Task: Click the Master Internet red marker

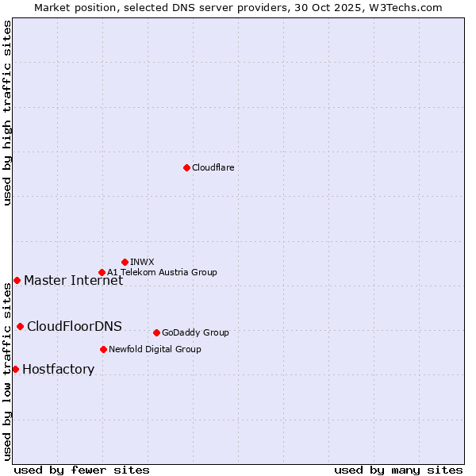Action: click(17, 280)
